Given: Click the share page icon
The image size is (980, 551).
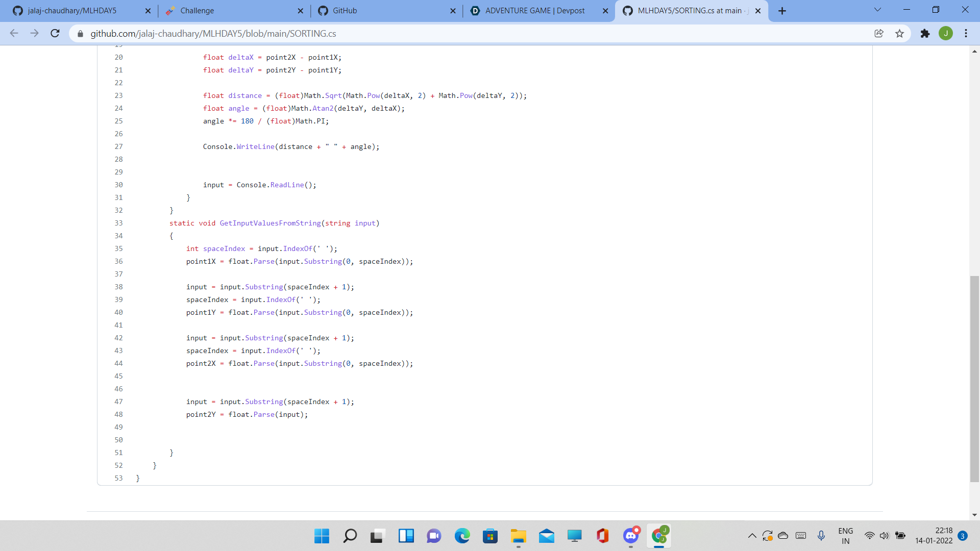Looking at the screenshot, I should [879, 33].
